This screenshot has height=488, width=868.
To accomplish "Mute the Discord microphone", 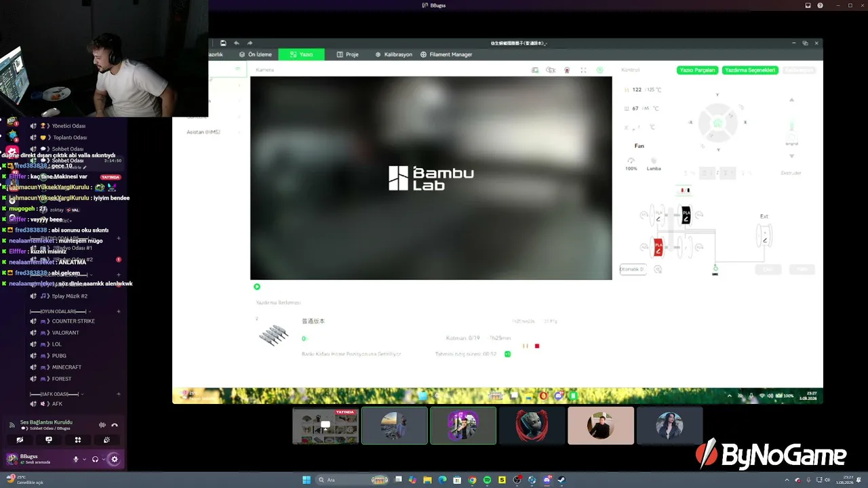I will click(x=76, y=460).
